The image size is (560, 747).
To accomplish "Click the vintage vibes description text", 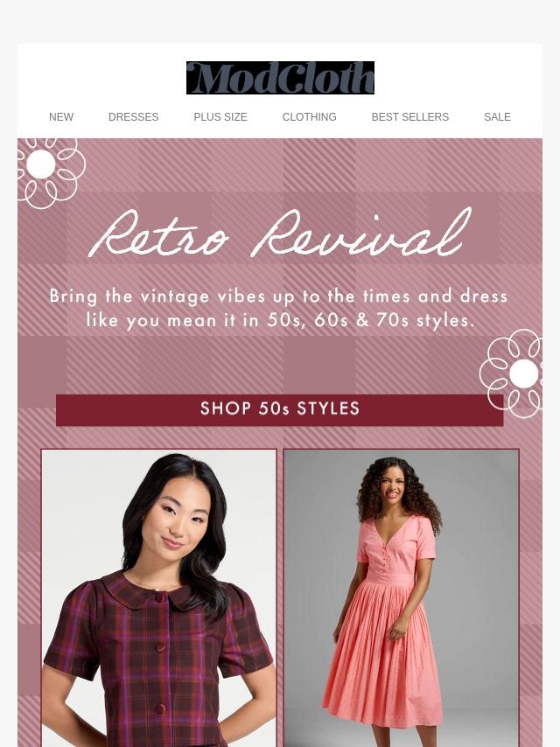I will pyautogui.click(x=279, y=308).
